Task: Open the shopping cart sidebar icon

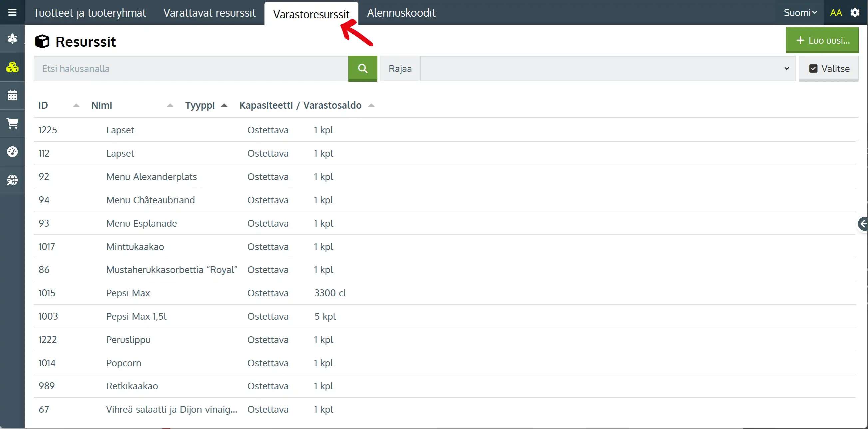Action: point(12,123)
